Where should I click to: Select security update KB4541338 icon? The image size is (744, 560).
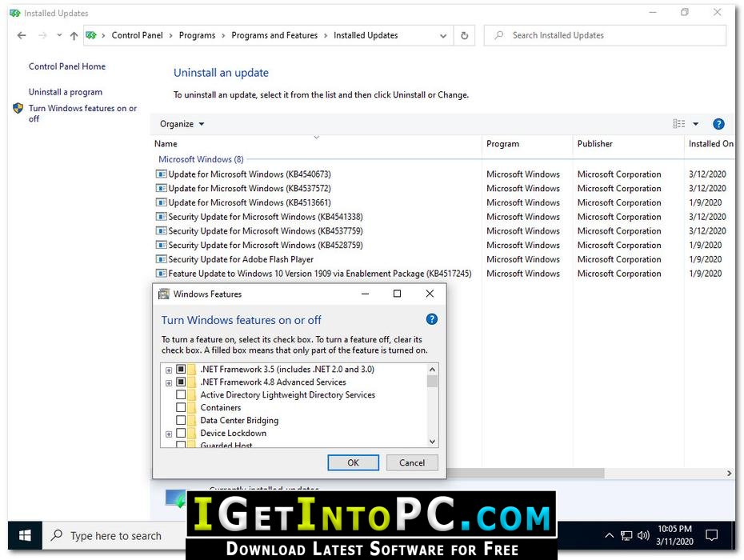pyautogui.click(x=162, y=217)
